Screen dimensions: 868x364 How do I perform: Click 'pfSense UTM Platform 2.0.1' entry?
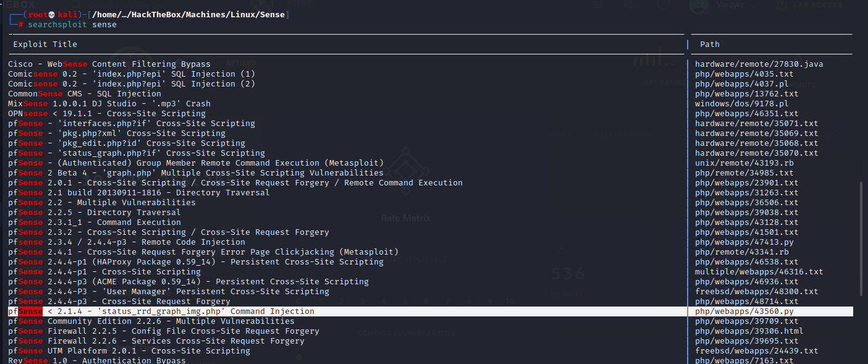129,351
